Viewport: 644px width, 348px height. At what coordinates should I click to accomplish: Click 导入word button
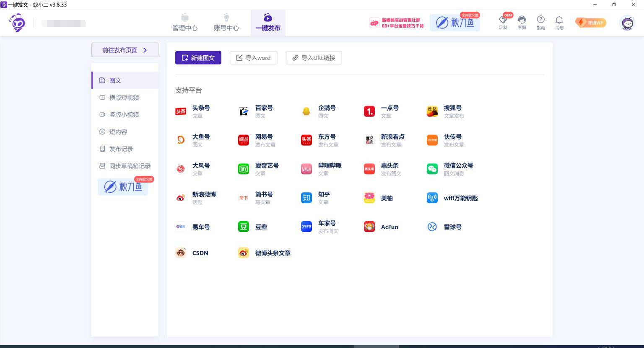(254, 58)
